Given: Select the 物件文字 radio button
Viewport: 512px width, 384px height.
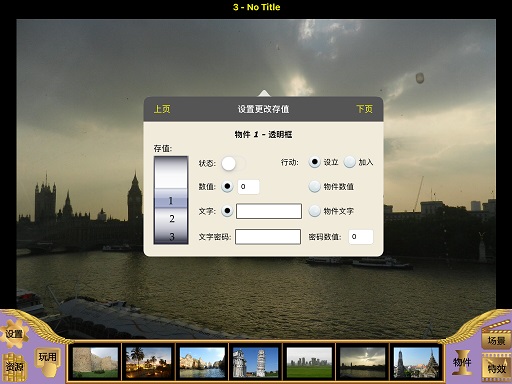Looking at the screenshot, I should point(314,211).
